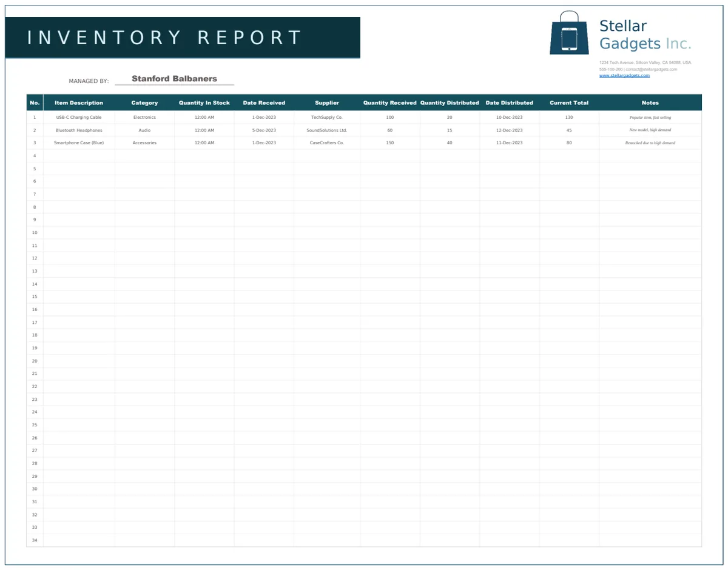Click the 'Category' column header

(x=144, y=102)
